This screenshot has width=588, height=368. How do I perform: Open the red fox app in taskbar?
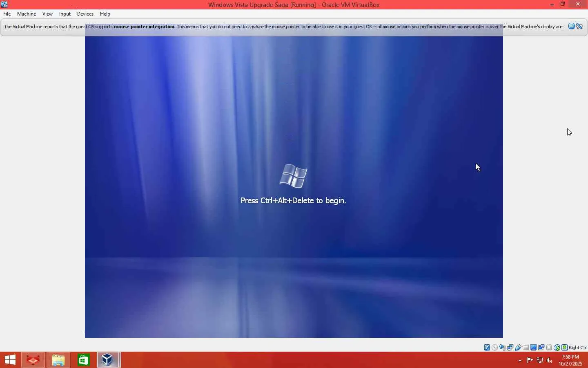[x=33, y=360]
